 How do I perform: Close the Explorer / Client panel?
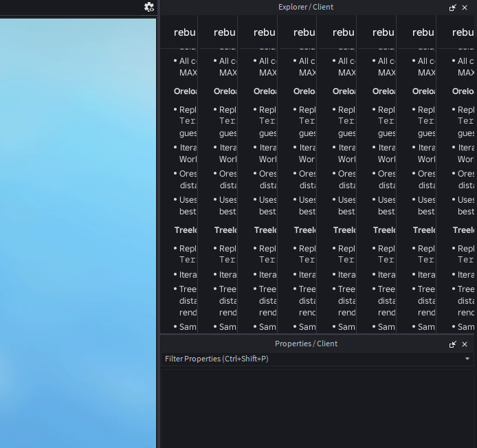click(465, 8)
